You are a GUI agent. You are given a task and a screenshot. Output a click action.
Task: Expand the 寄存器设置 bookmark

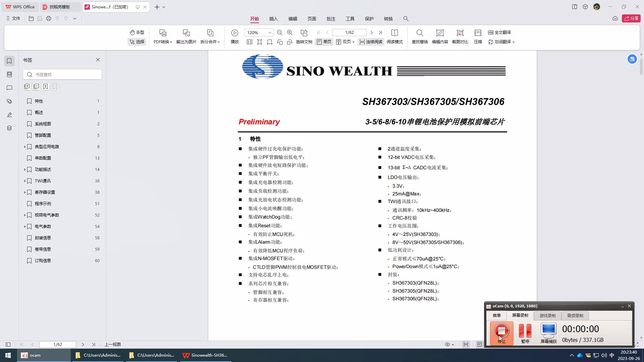[25, 192]
